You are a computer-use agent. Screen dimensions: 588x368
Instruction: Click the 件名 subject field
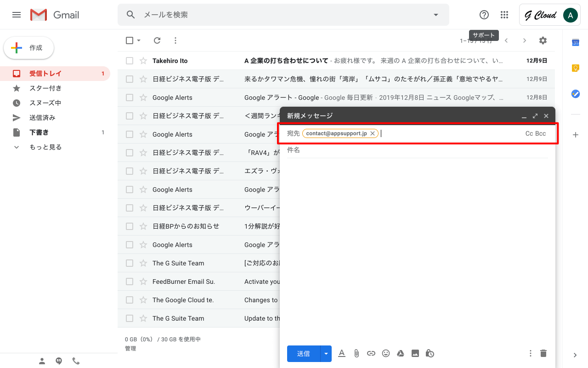(417, 150)
